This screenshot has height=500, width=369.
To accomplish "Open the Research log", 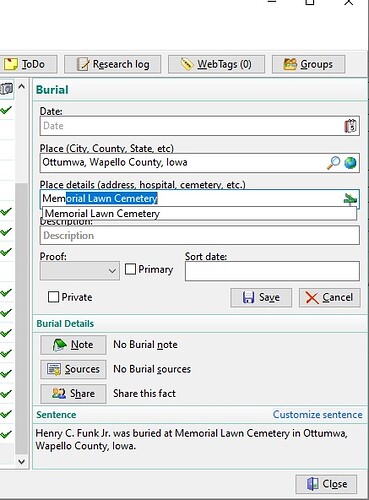I will click(113, 64).
